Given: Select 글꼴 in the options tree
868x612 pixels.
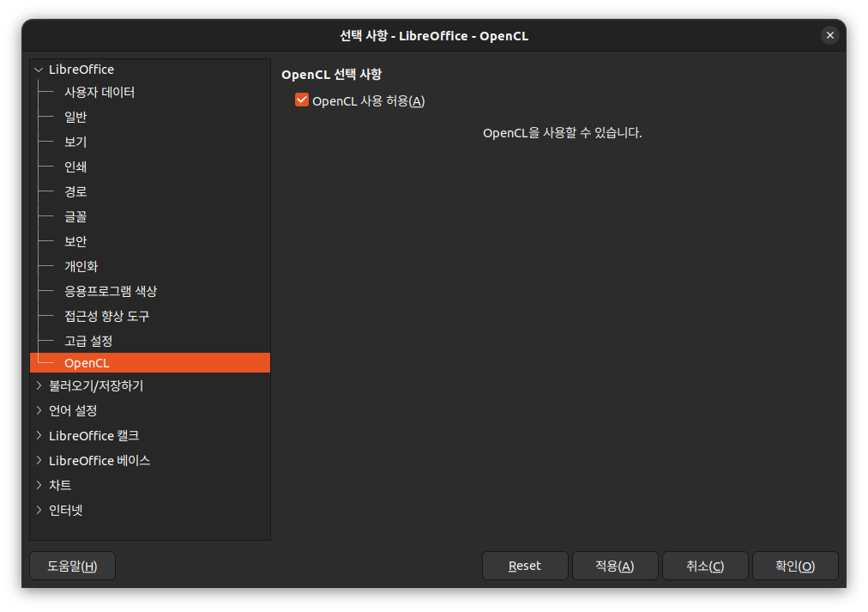Looking at the screenshot, I should point(75,217).
